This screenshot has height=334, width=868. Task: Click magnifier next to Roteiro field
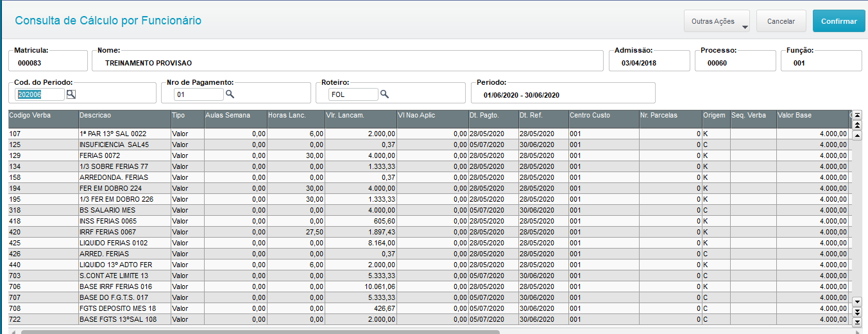click(x=385, y=94)
